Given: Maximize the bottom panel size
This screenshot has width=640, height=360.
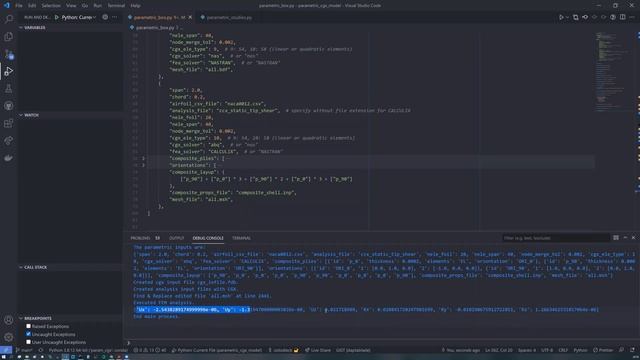Looking at the screenshot, I should [625, 238].
